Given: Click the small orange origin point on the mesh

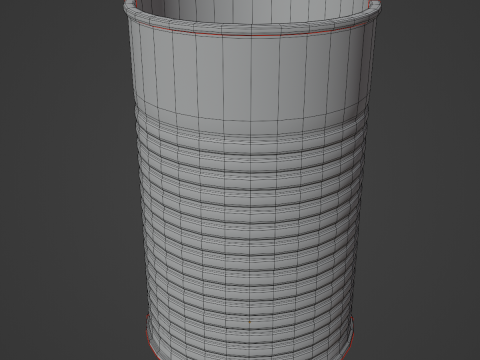Looking at the screenshot, I should tap(250, 322).
